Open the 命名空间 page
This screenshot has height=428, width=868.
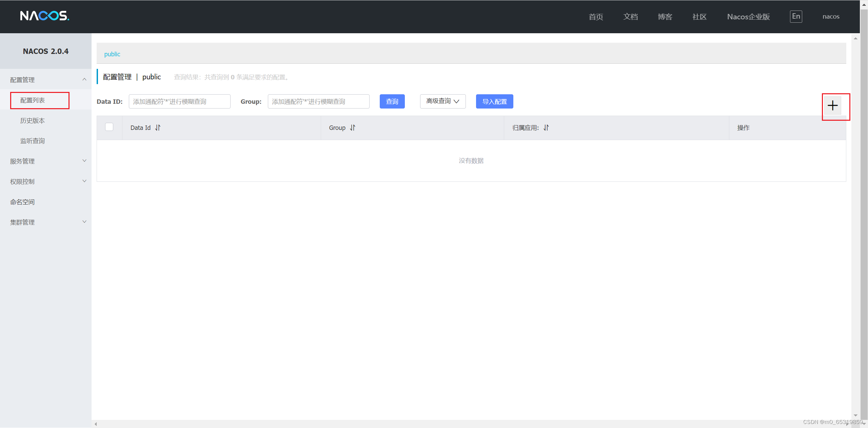22,202
